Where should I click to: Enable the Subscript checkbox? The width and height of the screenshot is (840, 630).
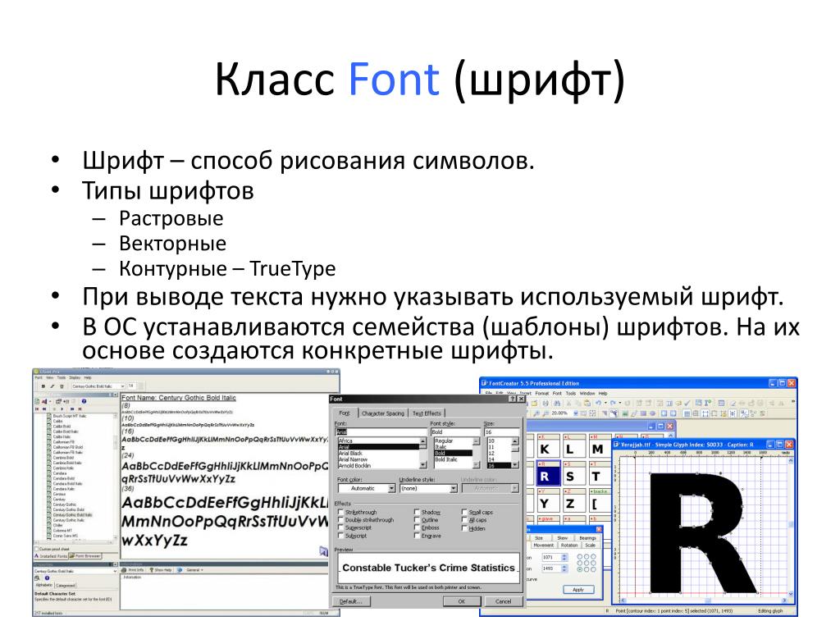click(340, 535)
